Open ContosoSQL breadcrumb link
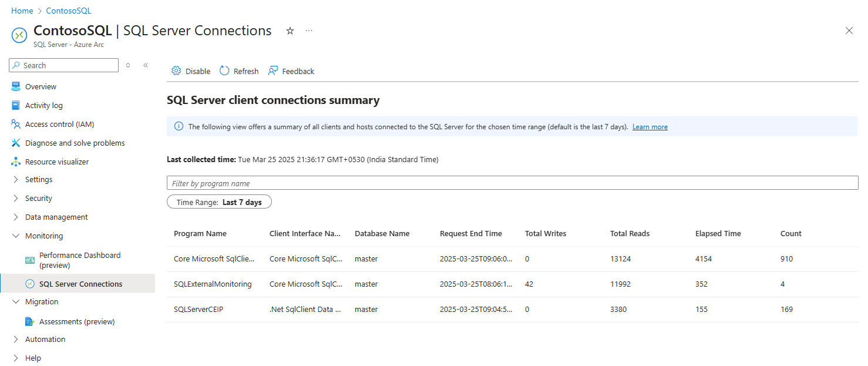The width and height of the screenshot is (868, 366). [x=68, y=10]
